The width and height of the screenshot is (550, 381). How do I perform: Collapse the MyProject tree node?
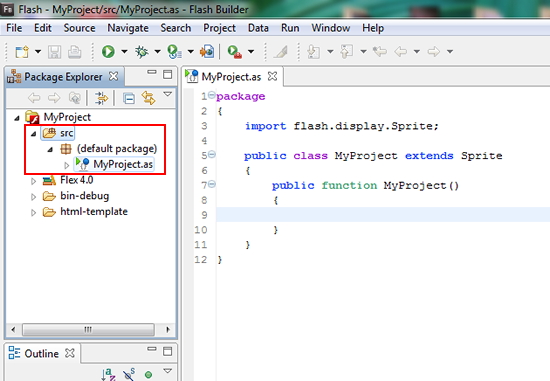[x=17, y=118]
